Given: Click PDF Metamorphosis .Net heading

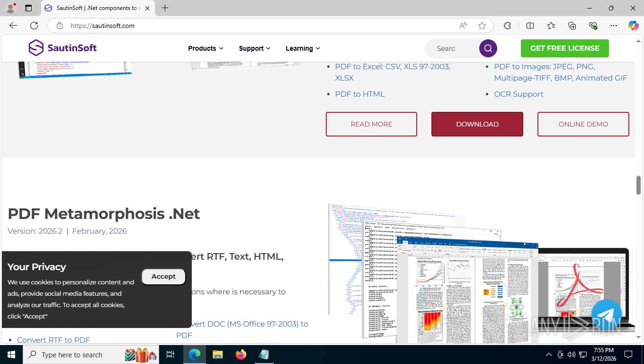Looking at the screenshot, I should click(104, 214).
